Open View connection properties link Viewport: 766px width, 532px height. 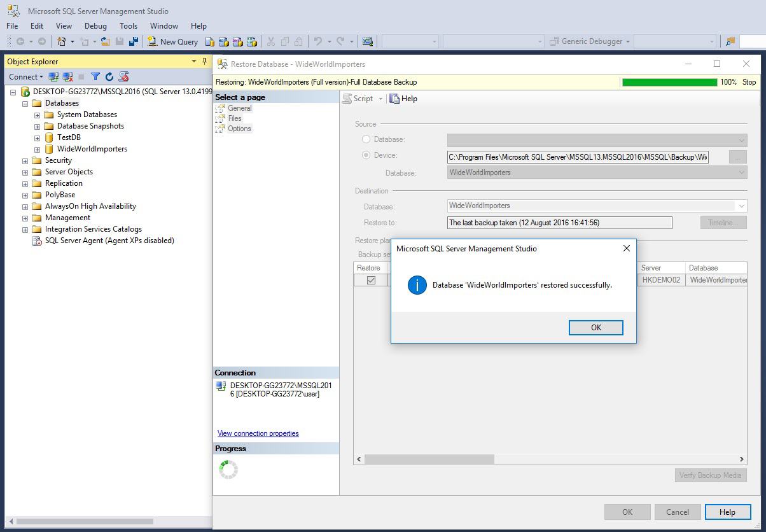[258, 433]
